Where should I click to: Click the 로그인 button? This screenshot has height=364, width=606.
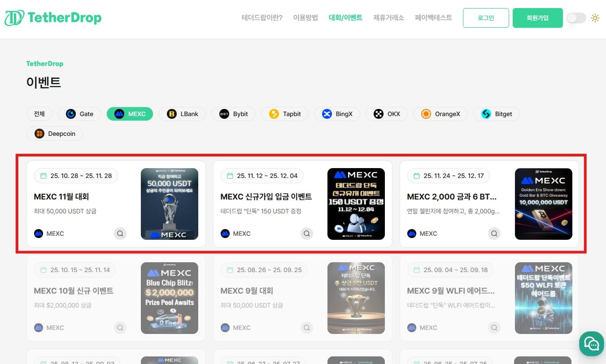pos(485,18)
